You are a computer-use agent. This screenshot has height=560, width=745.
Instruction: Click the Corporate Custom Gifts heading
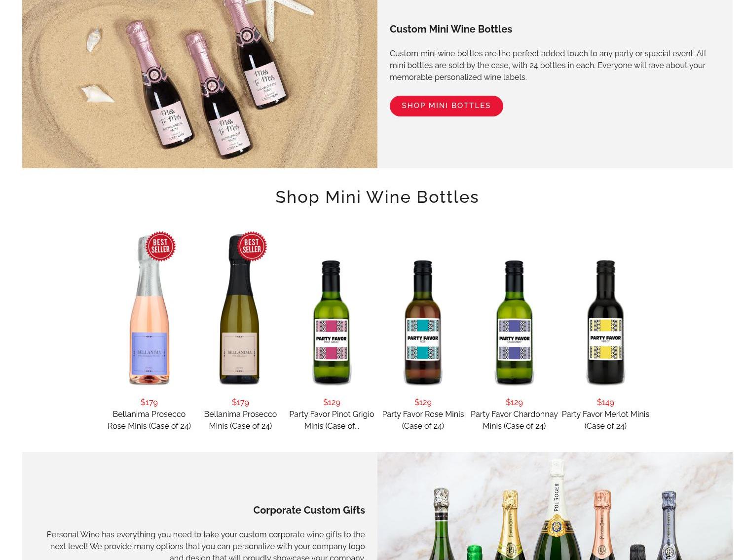point(309,510)
